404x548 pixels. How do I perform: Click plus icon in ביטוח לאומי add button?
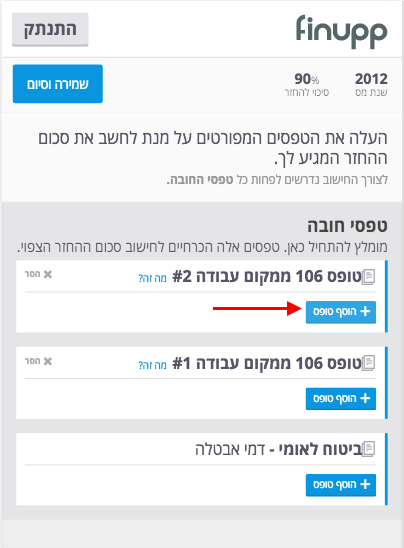coord(365,484)
